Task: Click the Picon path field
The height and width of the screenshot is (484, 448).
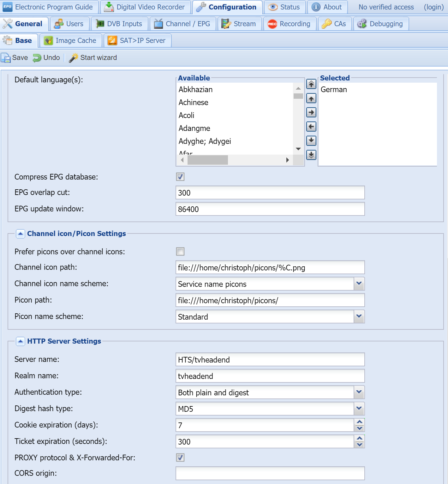Action: [270, 300]
